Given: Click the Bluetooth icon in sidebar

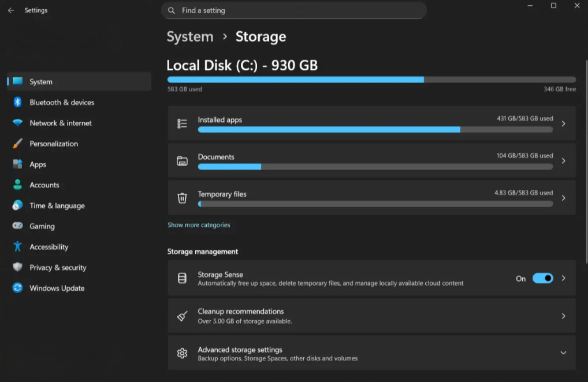Looking at the screenshot, I should coord(18,102).
